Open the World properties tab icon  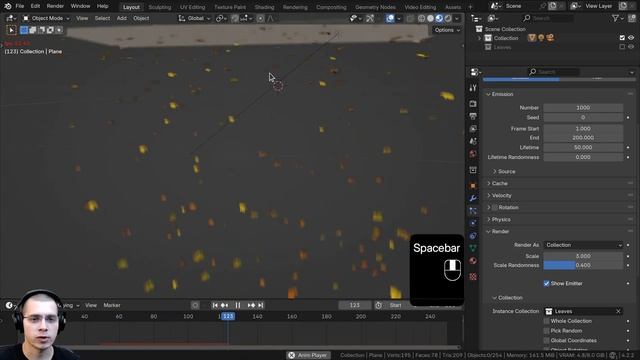(x=473, y=154)
